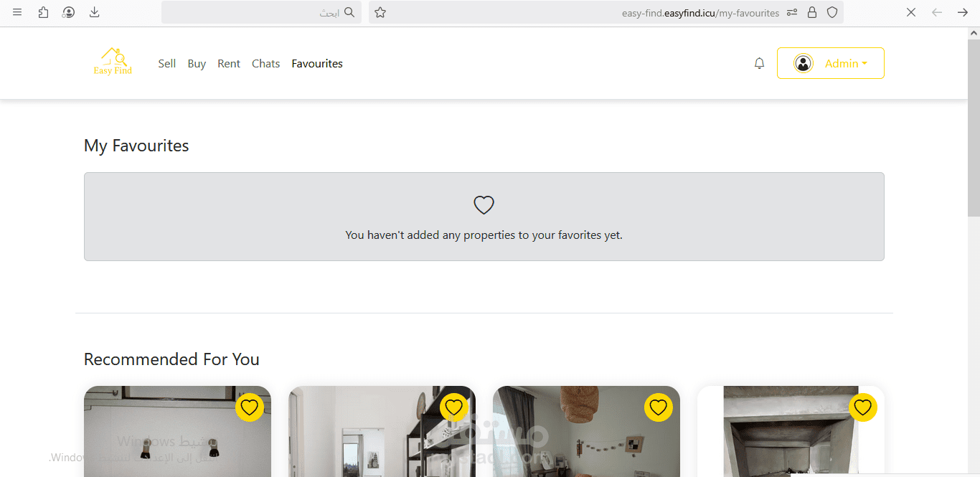Open the Sell nav item
This screenshot has width=980, height=477.
point(167,63)
